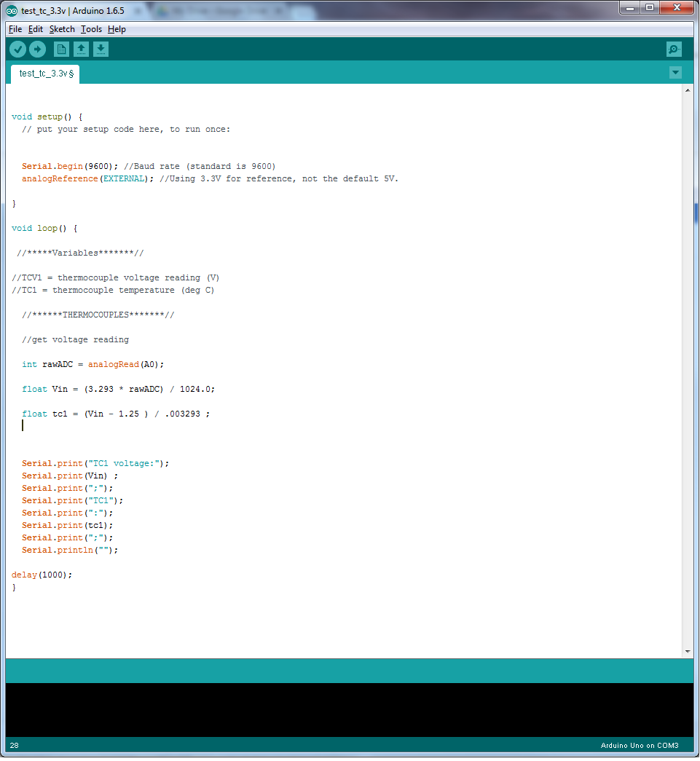Click the delay(1000) line
The image size is (700, 761).
click(42, 575)
